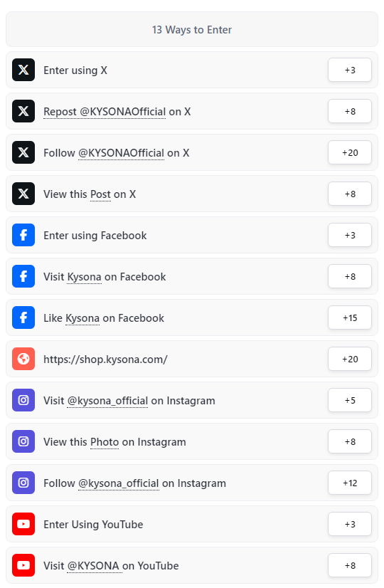The height and width of the screenshot is (588, 384).
Task: Open the Kysona link in Visit Kysona on Facebook
Action: (x=85, y=277)
